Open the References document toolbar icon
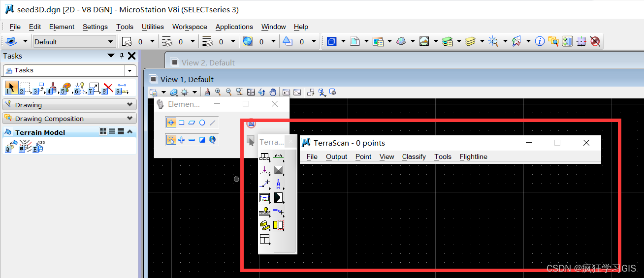This screenshot has height=278, width=644. [355, 42]
